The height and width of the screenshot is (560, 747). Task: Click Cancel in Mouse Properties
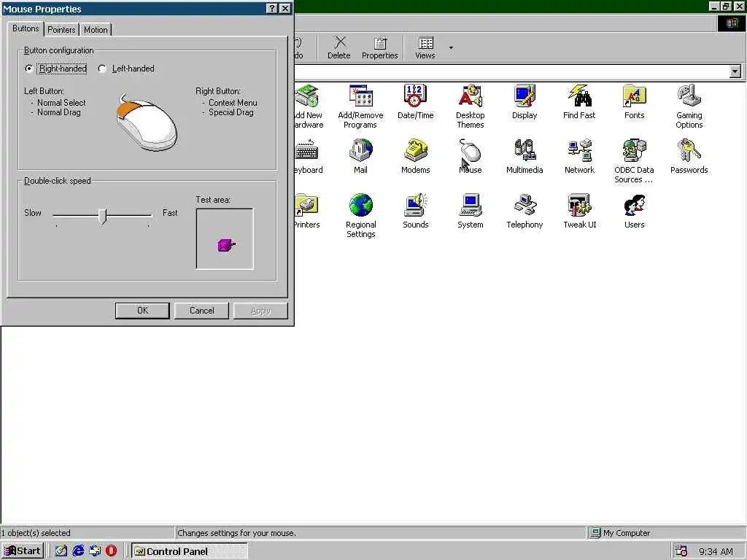[x=201, y=311]
